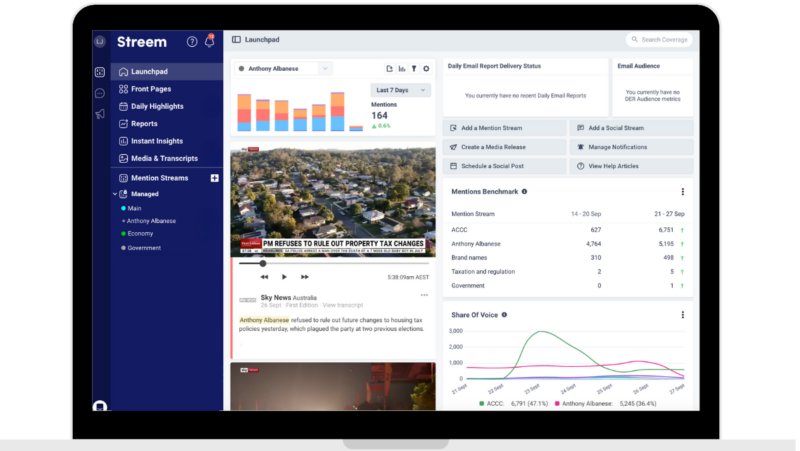Viewport: 800px width, 451px height.
Task: Add a new mention stream with plus icon
Action: (x=214, y=178)
